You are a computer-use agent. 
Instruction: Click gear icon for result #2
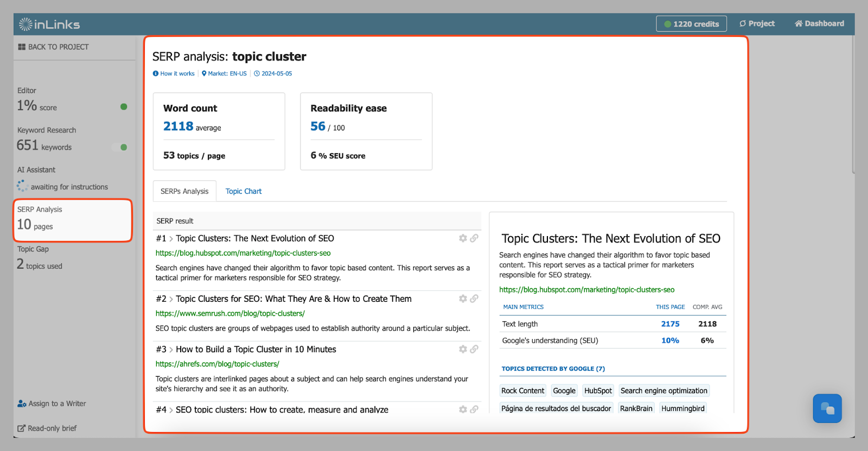(x=463, y=298)
